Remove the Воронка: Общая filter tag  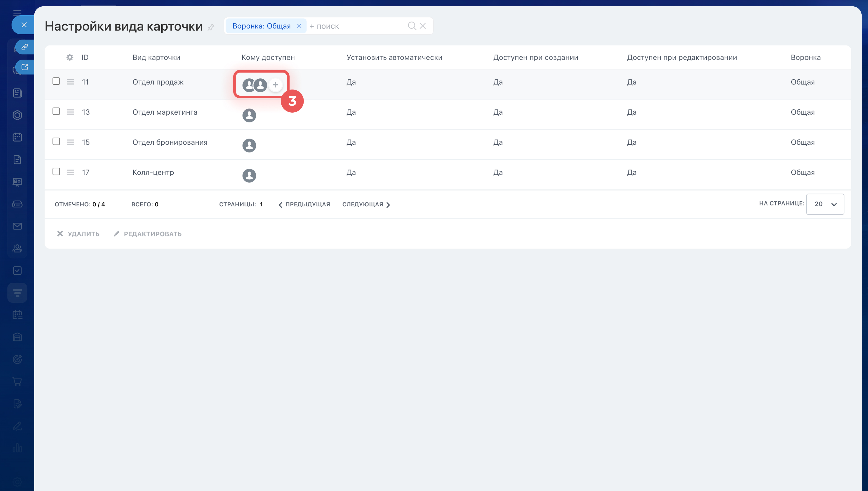pos(299,26)
